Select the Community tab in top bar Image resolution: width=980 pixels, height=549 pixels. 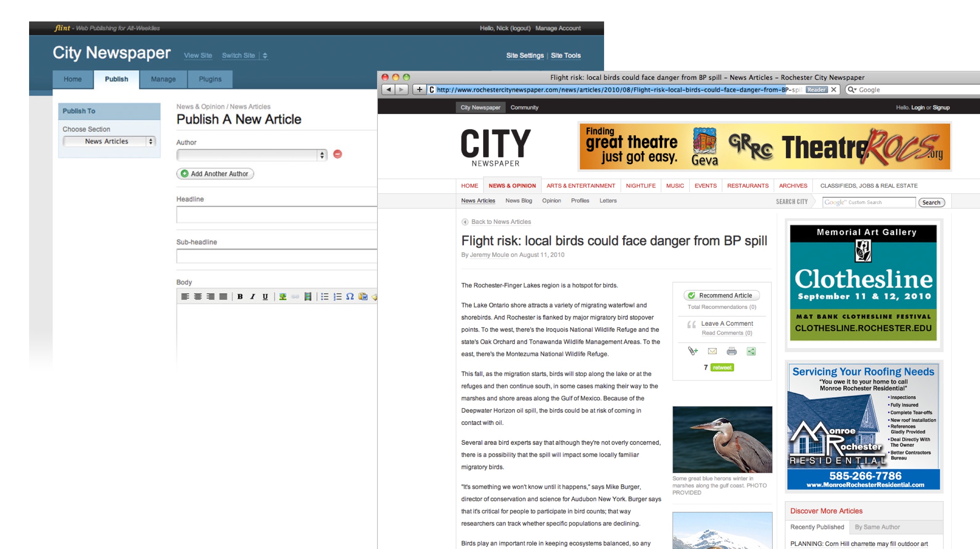click(524, 108)
